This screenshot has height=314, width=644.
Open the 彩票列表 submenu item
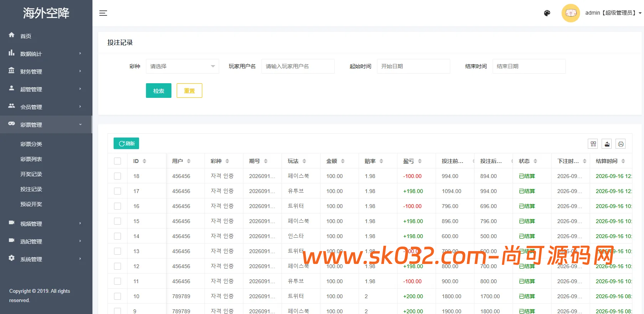pos(31,159)
